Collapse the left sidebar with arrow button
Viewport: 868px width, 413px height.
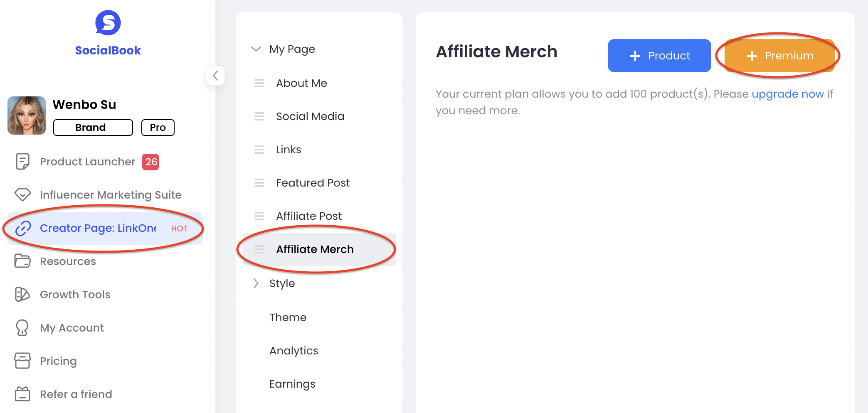tap(215, 76)
